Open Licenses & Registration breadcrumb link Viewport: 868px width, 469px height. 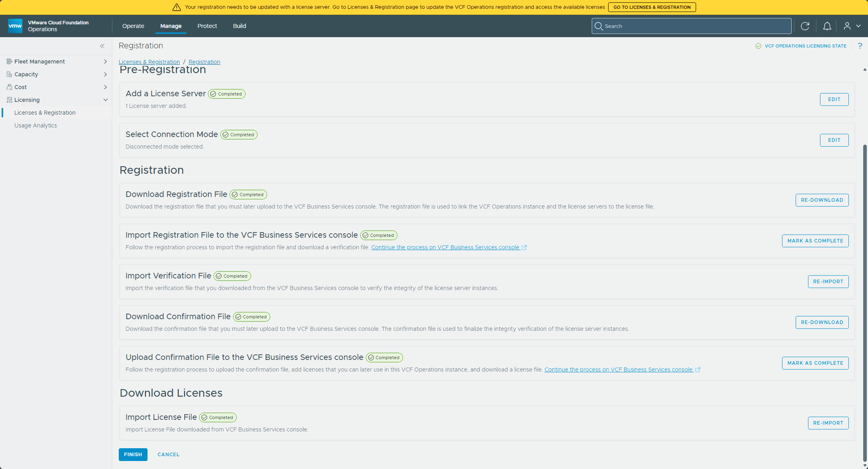click(x=149, y=62)
